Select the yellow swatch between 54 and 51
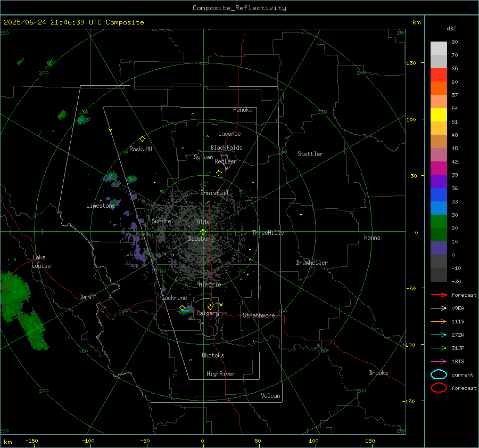Viewport: 479px width, 448px height. pos(439,115)
